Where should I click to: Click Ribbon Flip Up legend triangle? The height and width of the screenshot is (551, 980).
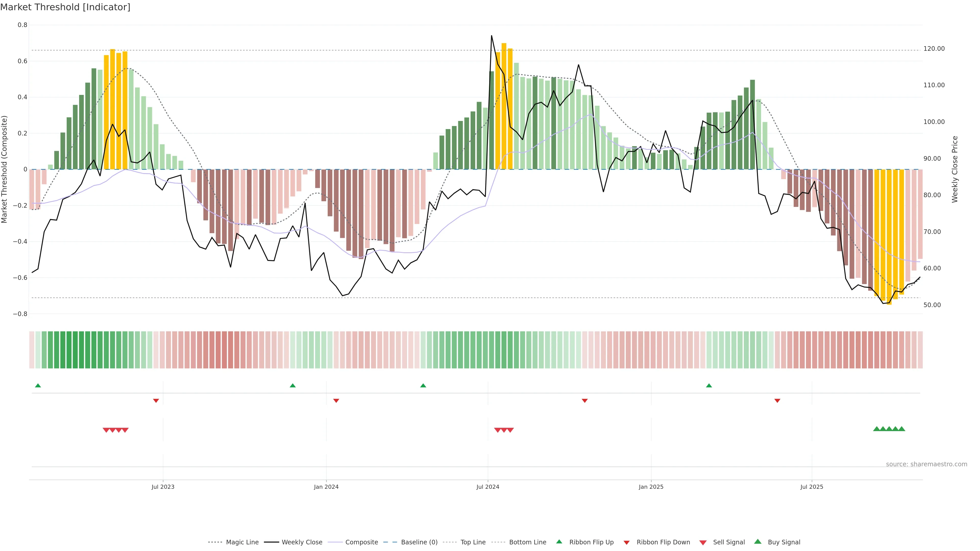click(559, 542)
